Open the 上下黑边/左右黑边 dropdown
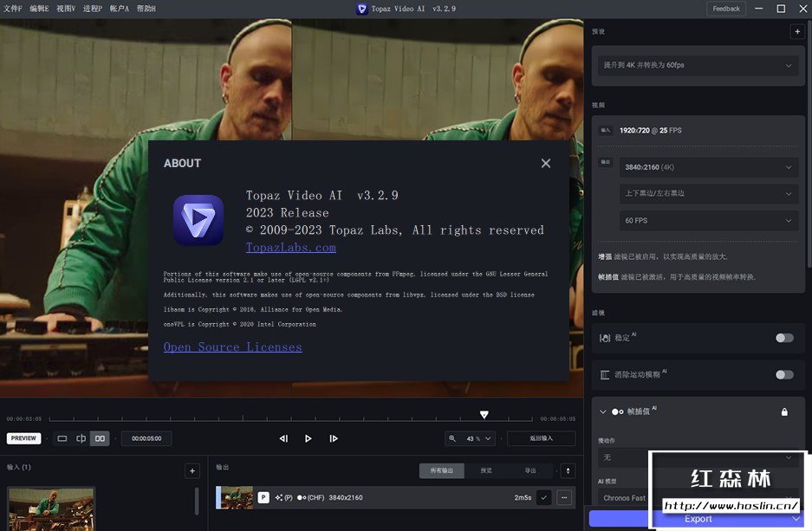The width and height of the screenshot is (812, 531). pyautogui.click(x=708, y=193)
